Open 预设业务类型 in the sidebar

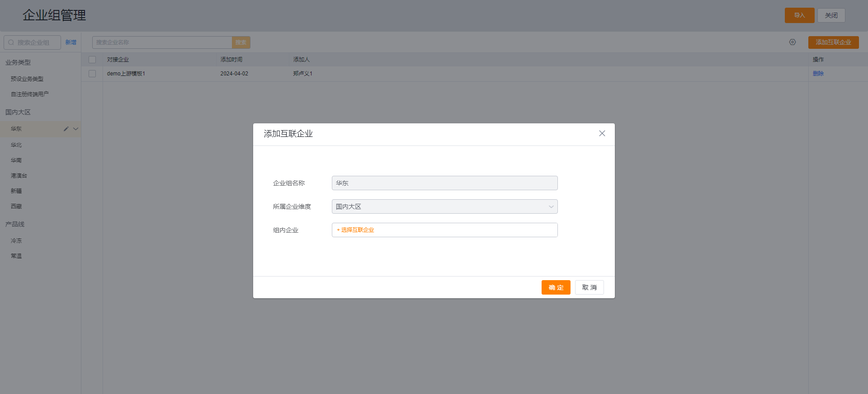coord(27,79)
